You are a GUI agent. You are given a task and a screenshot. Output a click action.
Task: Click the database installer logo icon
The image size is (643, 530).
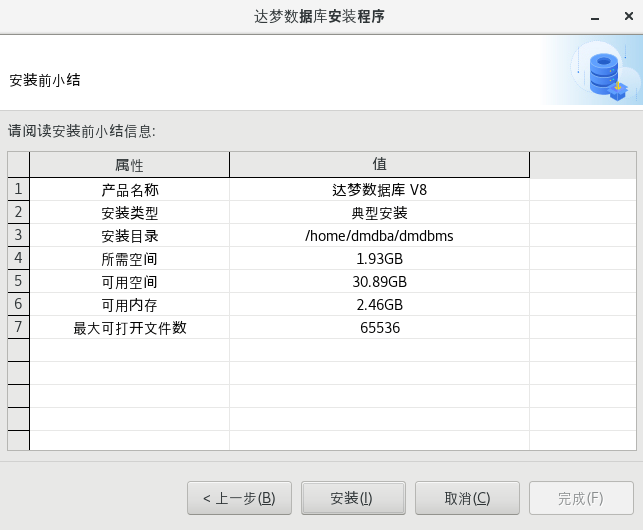tap(604, 73)
